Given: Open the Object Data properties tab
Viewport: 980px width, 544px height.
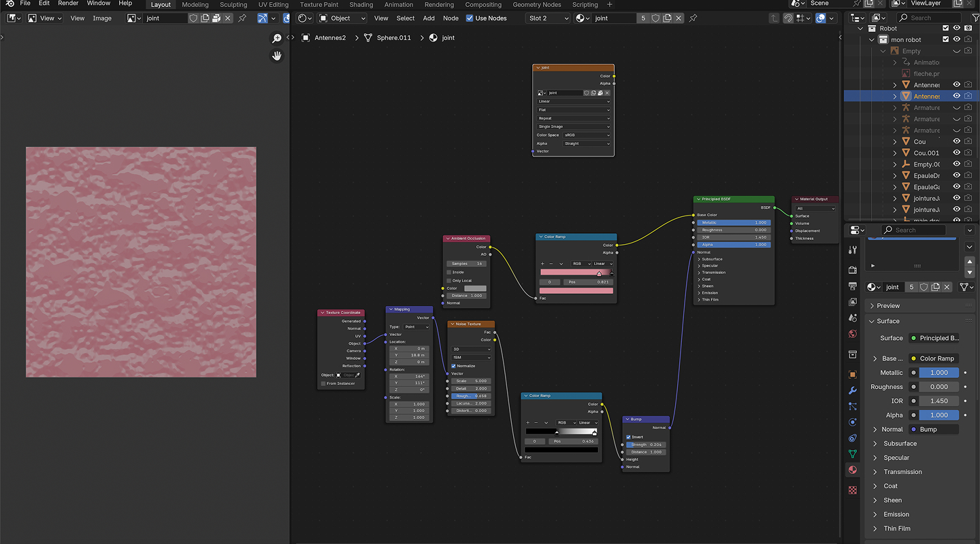Looking at the screenshot, I should click(853, 454).
